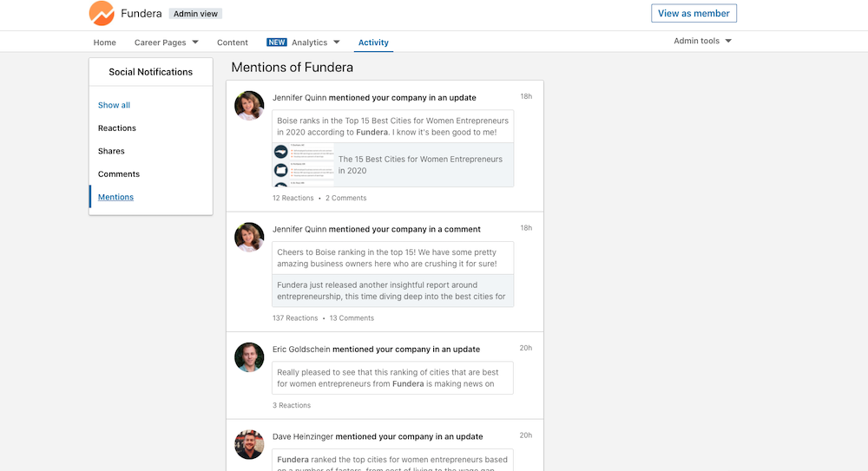
Task: Open 'The 15 Best Cities for Women Entrepreneurs' article title
Action: coord(421,165)
